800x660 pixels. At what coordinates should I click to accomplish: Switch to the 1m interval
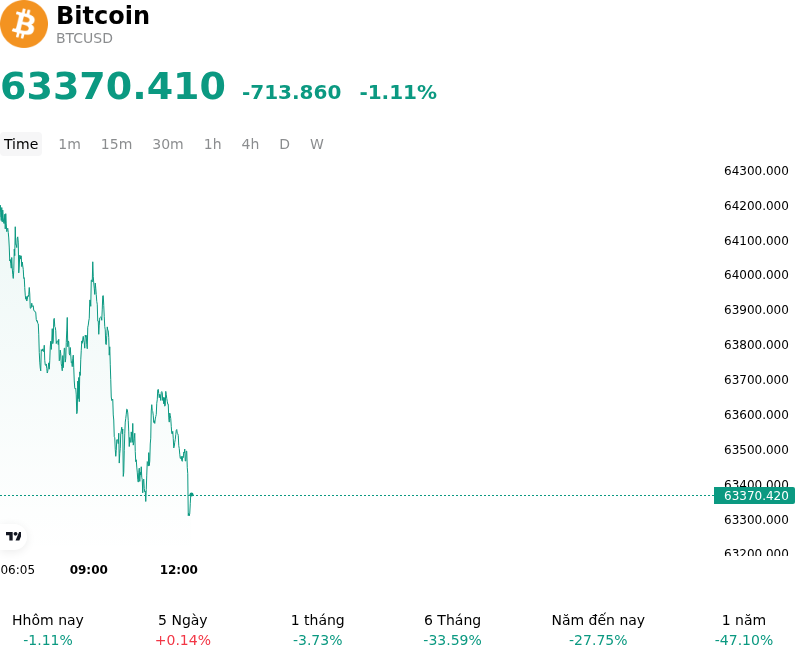tap(69, 144)
